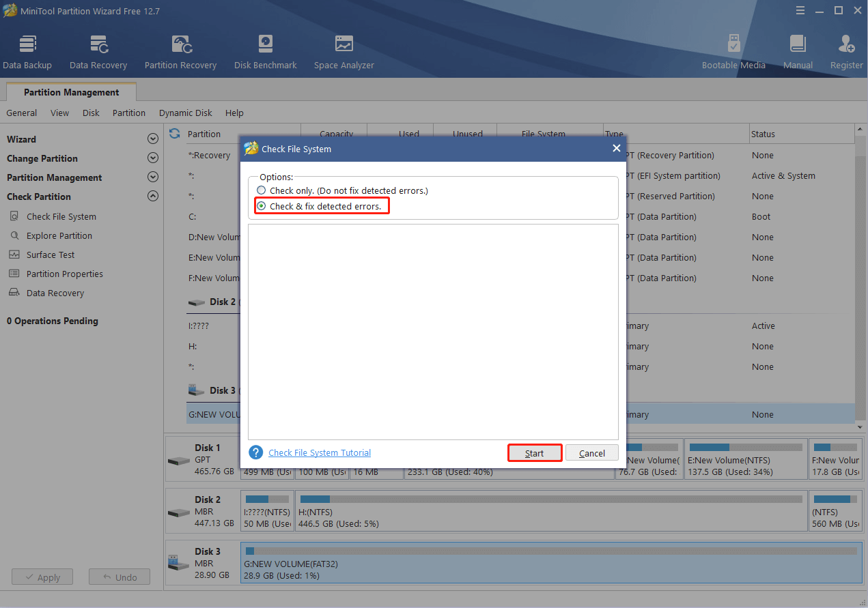Click 'Boot' status cell
Screen dimensions: 868x608
[x=761, y=216]
